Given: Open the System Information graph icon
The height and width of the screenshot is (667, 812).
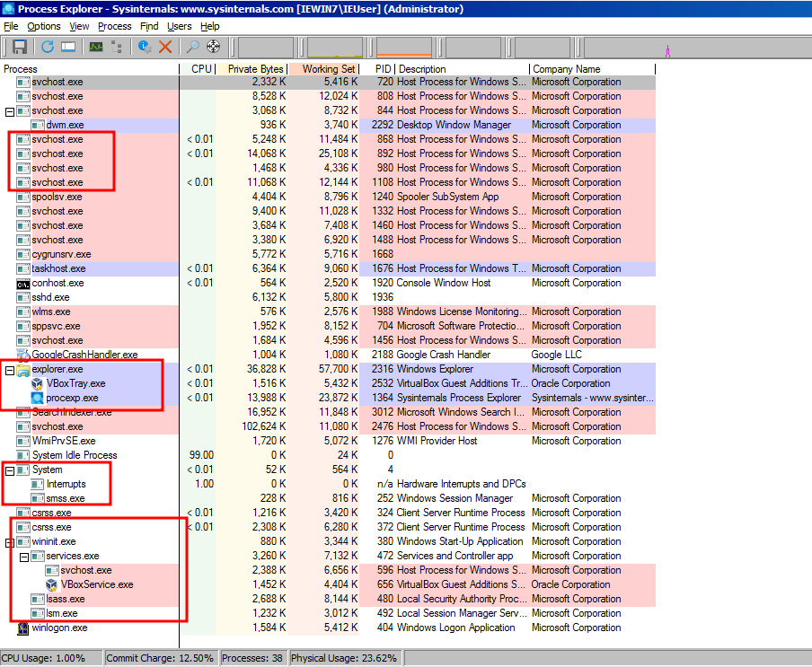Looking at the screenshot, I should pyautogui.click(x=96, y=47).
